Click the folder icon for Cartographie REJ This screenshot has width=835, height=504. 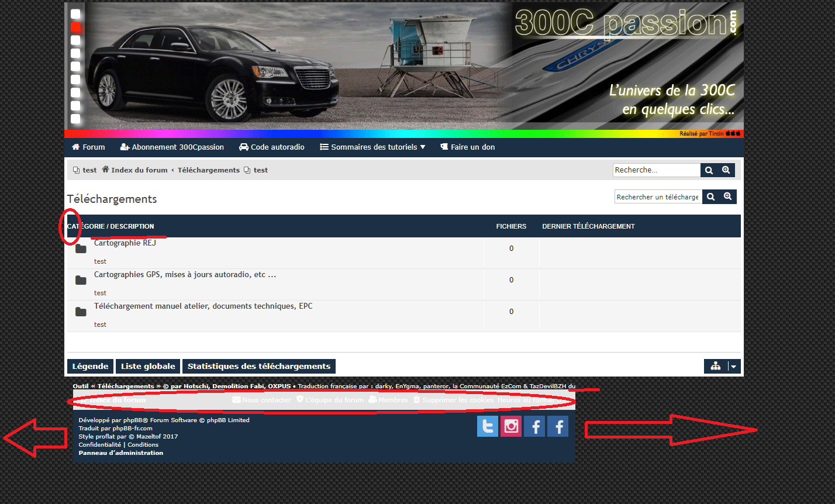point(81,249)
